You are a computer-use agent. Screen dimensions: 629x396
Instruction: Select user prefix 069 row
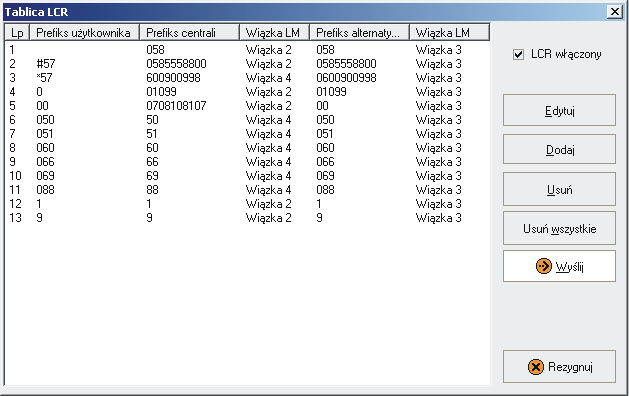45,176
